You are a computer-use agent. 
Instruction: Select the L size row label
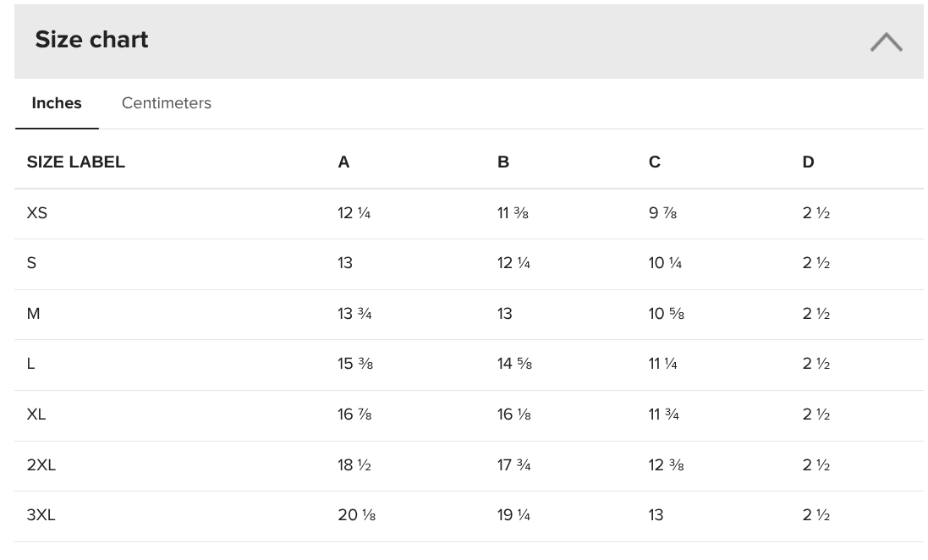click(30, 364)
